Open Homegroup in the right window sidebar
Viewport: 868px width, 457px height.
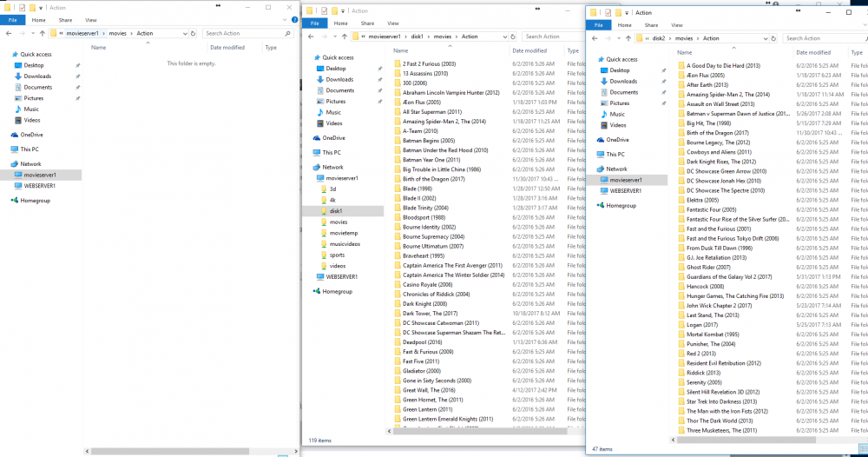pos(621,206)
